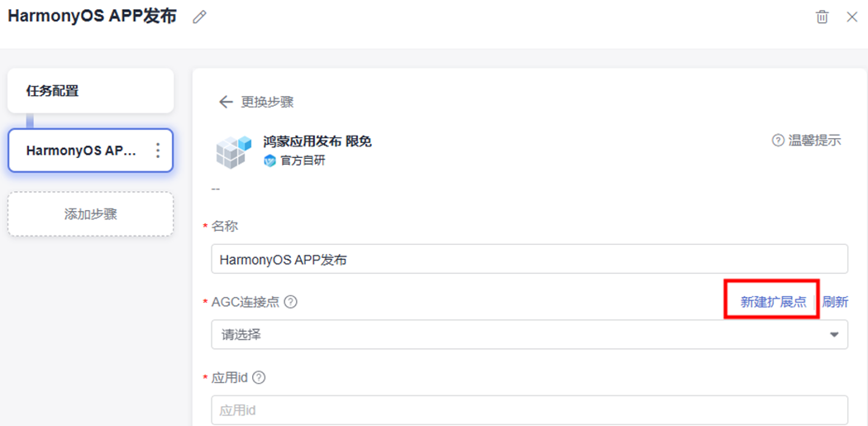The image size is (868, 426).
Task: Click the help icon next to AGC连接点
Action: point(290,302)
